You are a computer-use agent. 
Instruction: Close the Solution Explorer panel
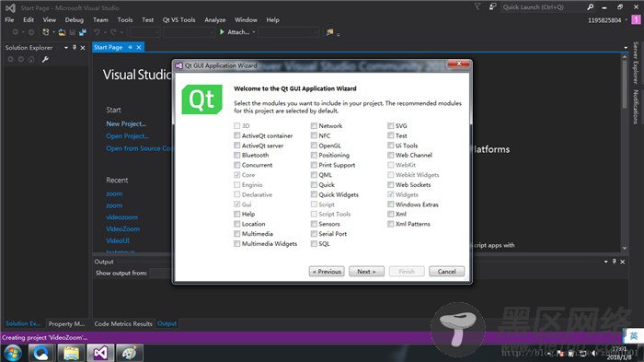point(83,48)
